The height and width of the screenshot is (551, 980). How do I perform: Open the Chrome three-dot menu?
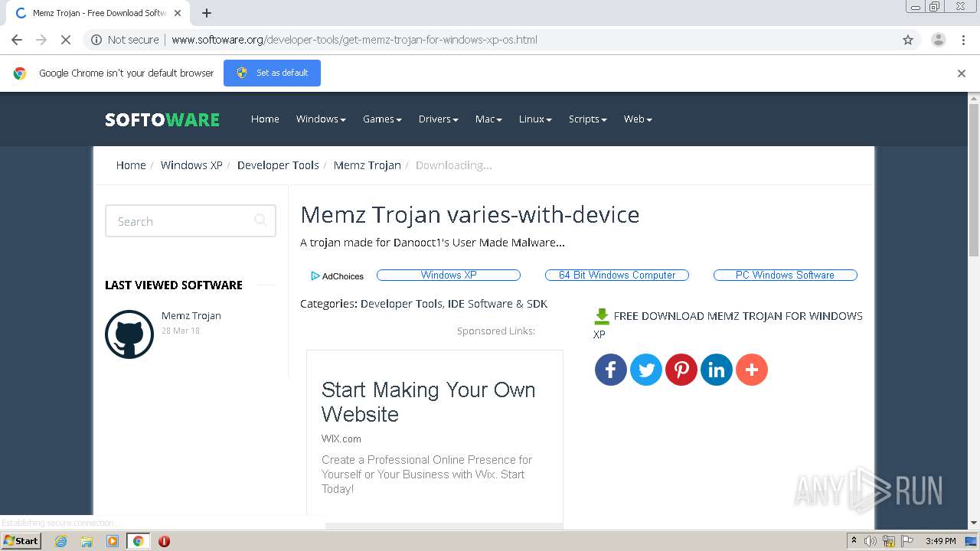[963, 40]
